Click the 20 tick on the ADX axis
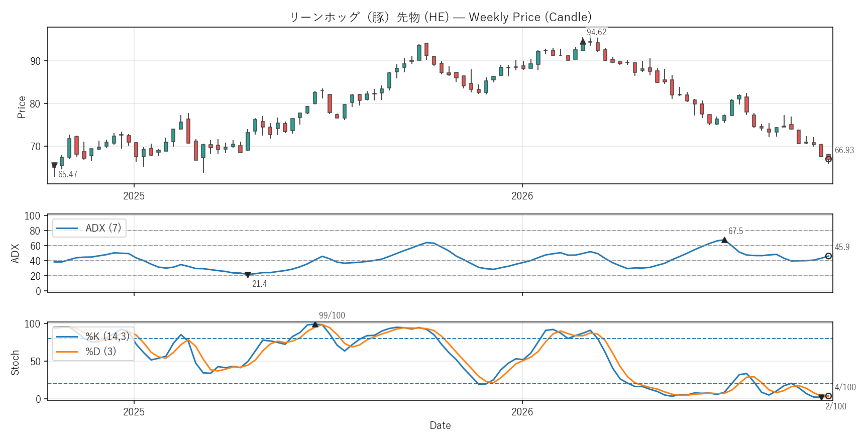Screen dimensions: 868x441 [x=35, y=276]
